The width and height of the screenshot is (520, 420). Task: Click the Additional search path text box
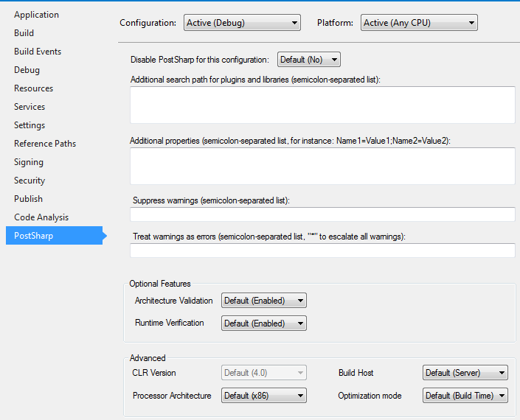click(322, 105)
